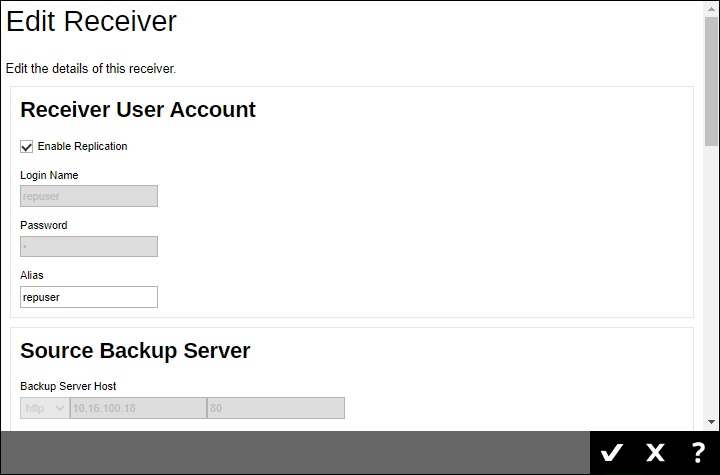Click the Backup Server Host label
This screenshot has height=475, width=720.
click(68, 386)
